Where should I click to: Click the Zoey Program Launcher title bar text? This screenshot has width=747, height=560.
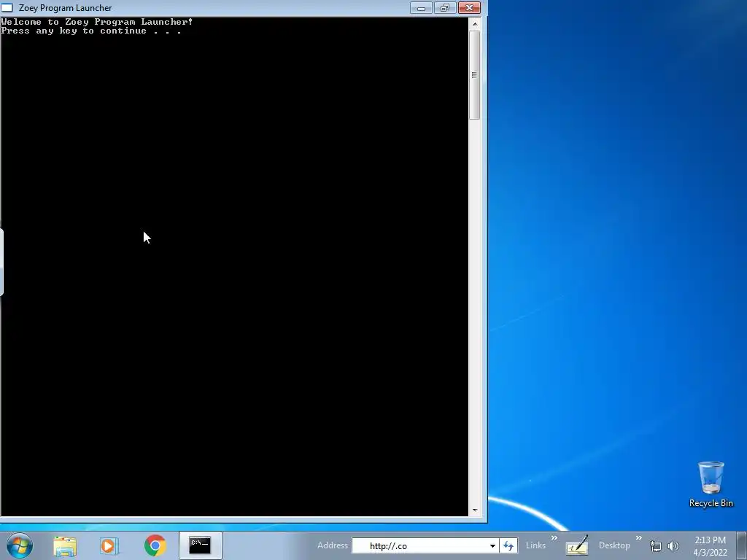[x=65, y=7]
